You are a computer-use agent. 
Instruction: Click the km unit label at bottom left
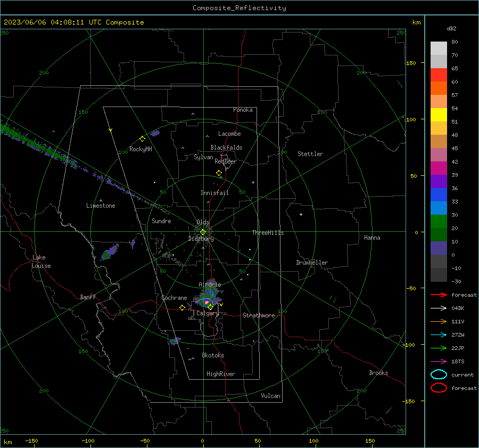(7, 442)
